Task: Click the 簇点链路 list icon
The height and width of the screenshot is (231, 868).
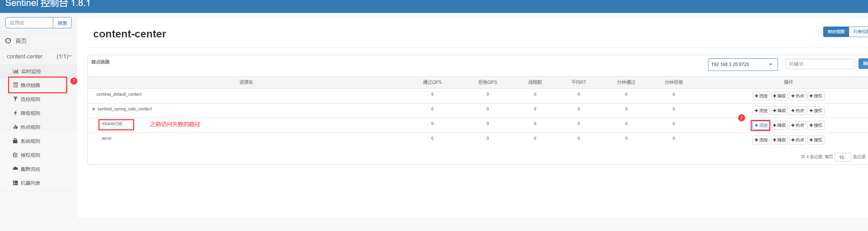Action: click(15, 85)
